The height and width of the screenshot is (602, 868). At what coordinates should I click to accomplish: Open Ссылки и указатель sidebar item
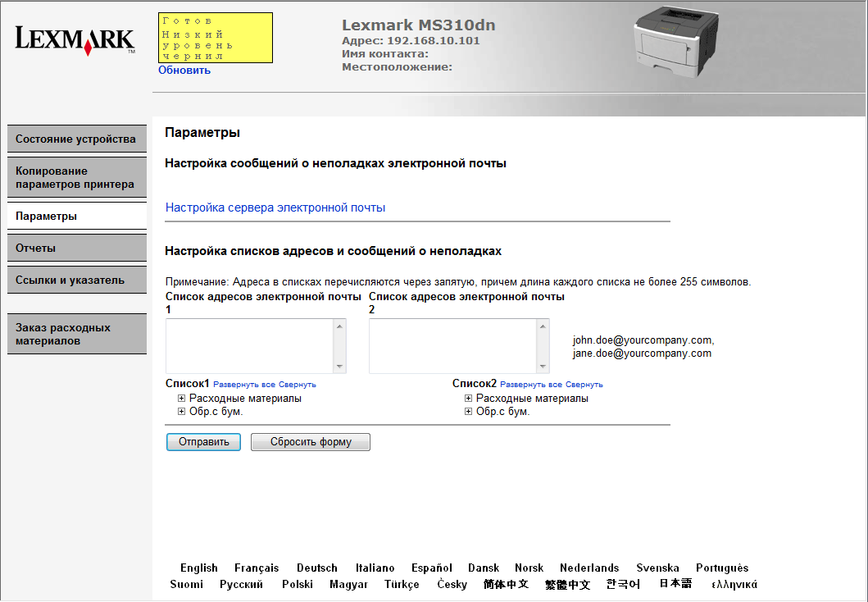tap(77, 280)
